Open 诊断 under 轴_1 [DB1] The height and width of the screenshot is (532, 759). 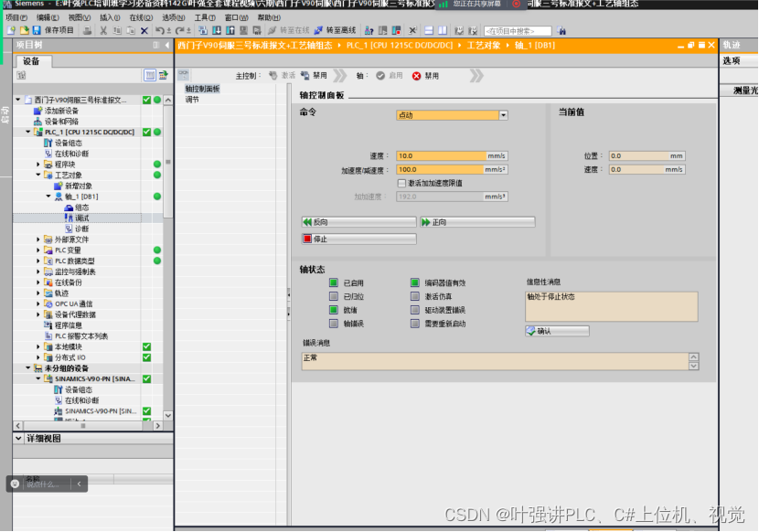click(x=81, y=229)
